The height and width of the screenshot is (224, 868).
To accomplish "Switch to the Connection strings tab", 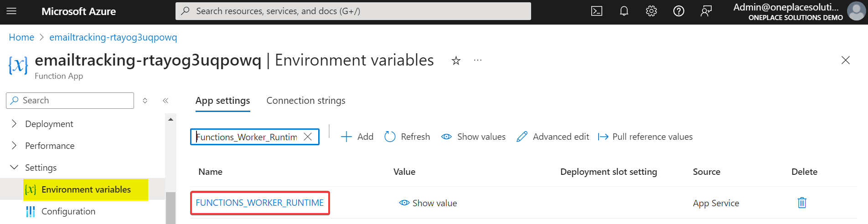I will click(x=306, y=101).
